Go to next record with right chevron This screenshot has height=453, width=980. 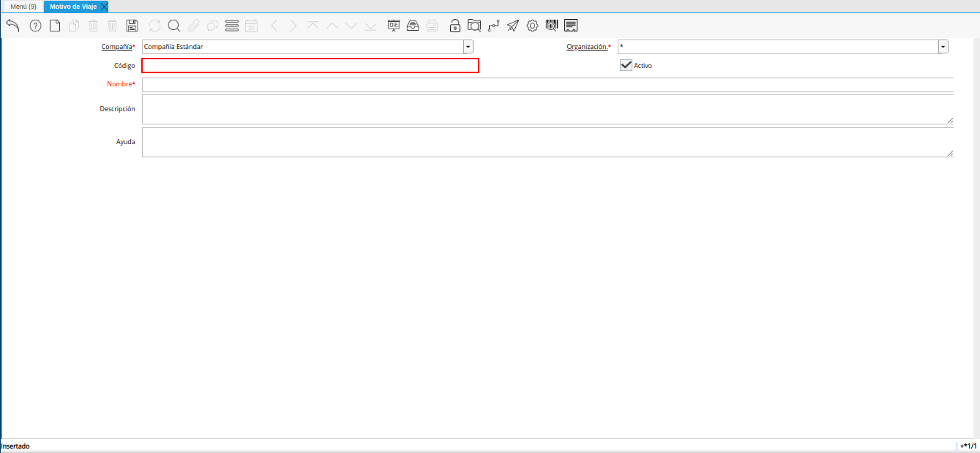(293, 26)
